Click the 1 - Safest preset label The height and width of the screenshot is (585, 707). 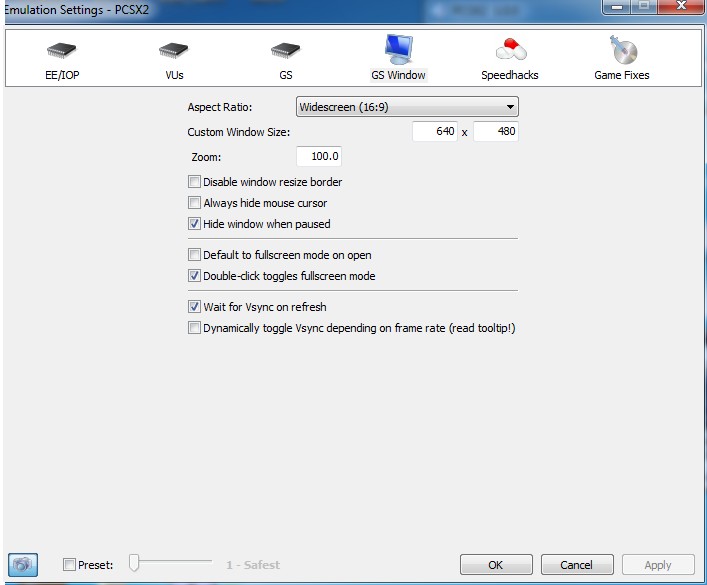coord(253,565)
